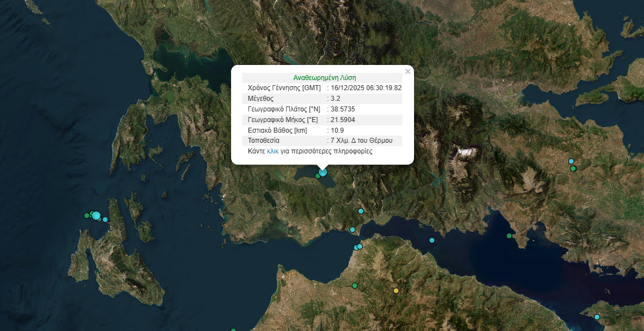Click the green 'Αναθεωρημένη Λύση' popup heading
644x331 pixels.
(x=325, y=78)
